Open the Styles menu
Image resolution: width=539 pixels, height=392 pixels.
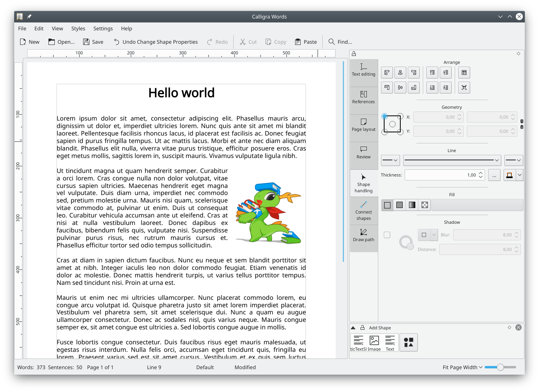[78, 28]
